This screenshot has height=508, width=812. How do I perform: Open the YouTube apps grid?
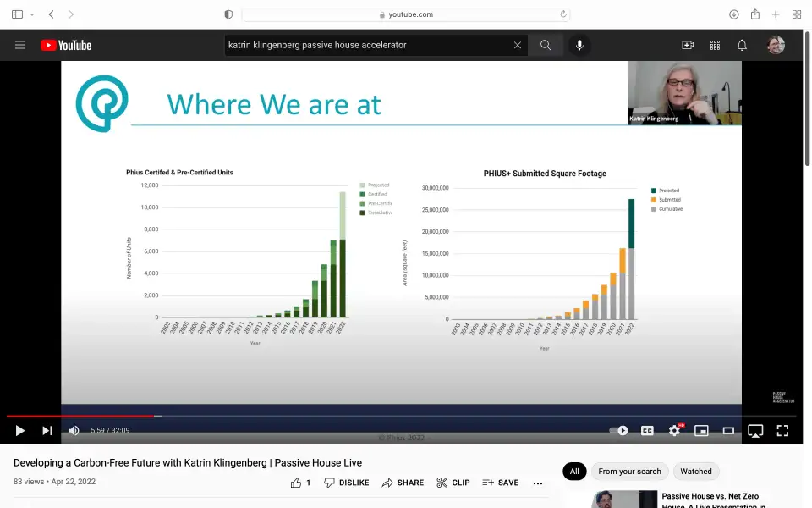[715, 45]
